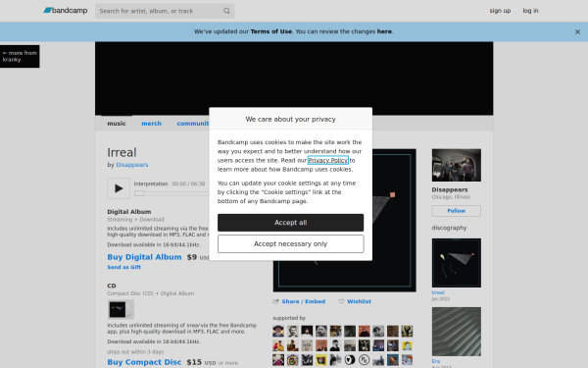Viewport: 588px width, 368px height.
Task: Open the Irreal album cover art
Action: click(x=345, y=221)
